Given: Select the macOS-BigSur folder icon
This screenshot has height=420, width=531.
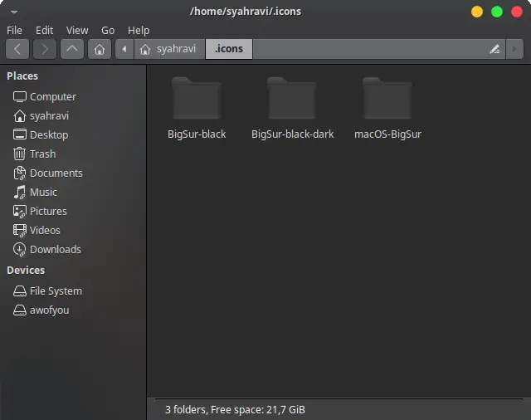Looking at the screenshot, I should point(387,98).
